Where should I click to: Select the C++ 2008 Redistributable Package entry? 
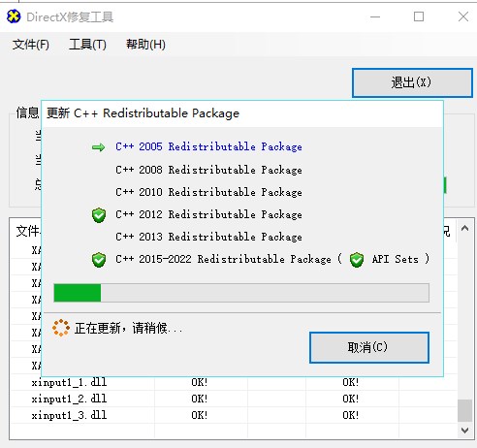(208, 170)
